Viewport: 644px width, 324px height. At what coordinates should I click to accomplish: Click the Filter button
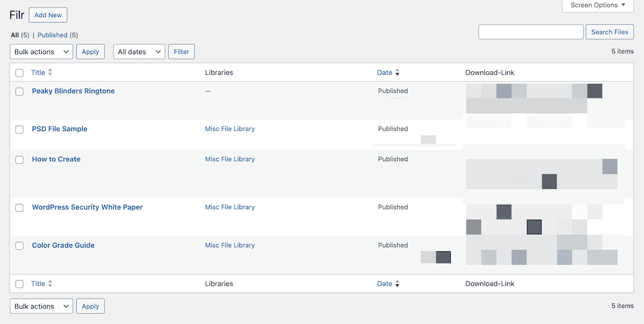(x=181, y=51)
